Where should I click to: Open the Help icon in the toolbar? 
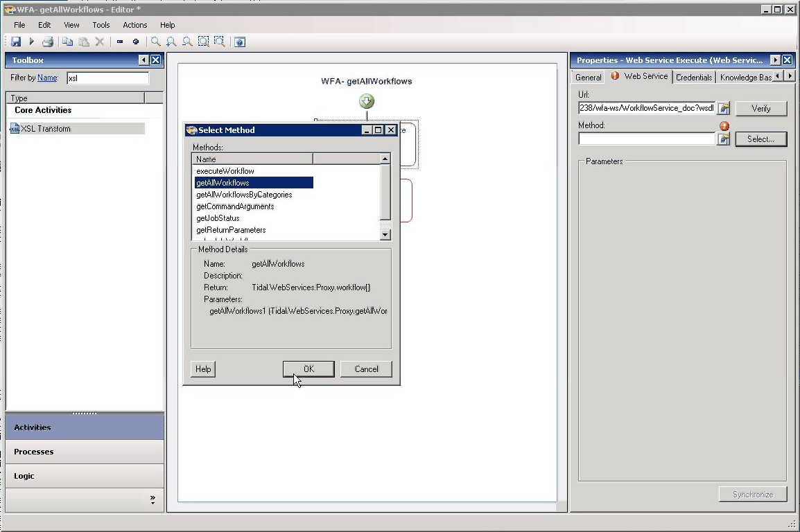point(239,42)
